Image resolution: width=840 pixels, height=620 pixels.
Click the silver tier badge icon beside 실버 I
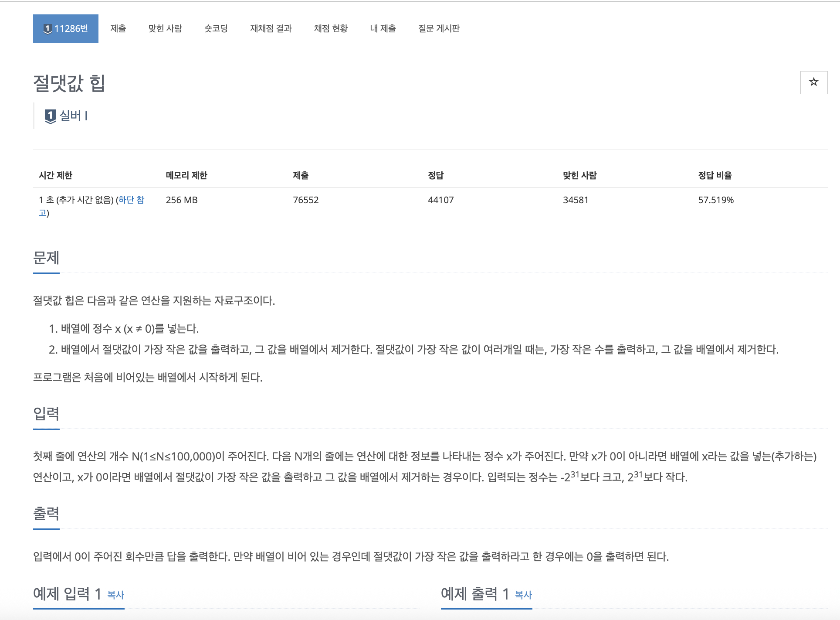tap(51, 116)
